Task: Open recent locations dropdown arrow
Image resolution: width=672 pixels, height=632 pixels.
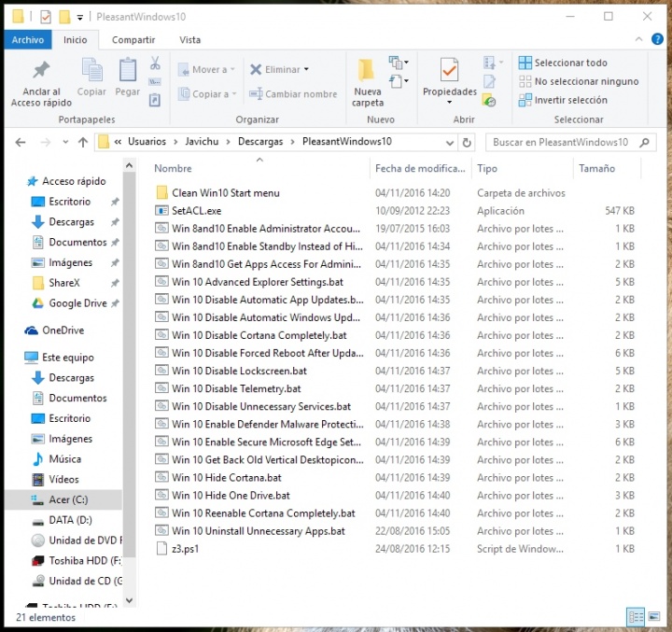Action: point(65,142)
